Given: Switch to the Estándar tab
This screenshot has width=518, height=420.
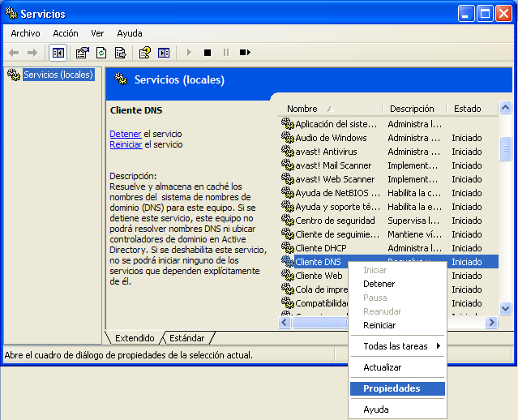Looking at the screenshot, I should point(187,338).
